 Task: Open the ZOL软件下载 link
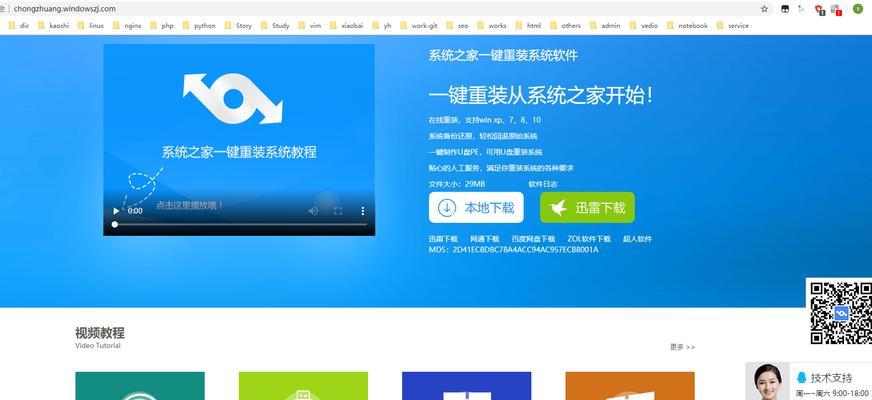[x=589, y=239]
